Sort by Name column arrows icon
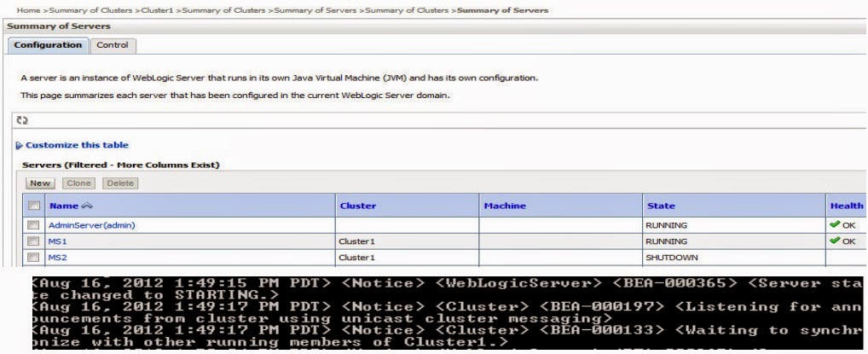The height and width of the screenshot is (354, 868). pos(86,206)
